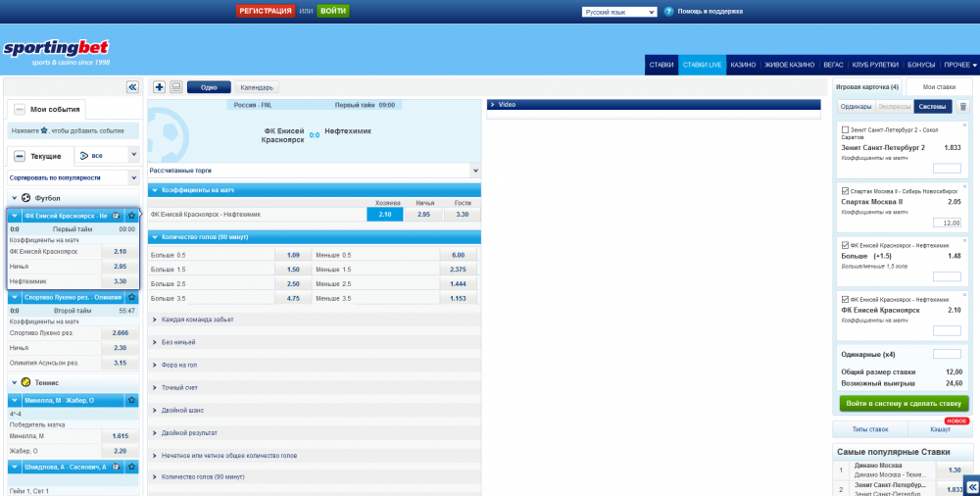Click the layout view icon beside the plus
Viewport: 980px width, 496px height.
176,87
